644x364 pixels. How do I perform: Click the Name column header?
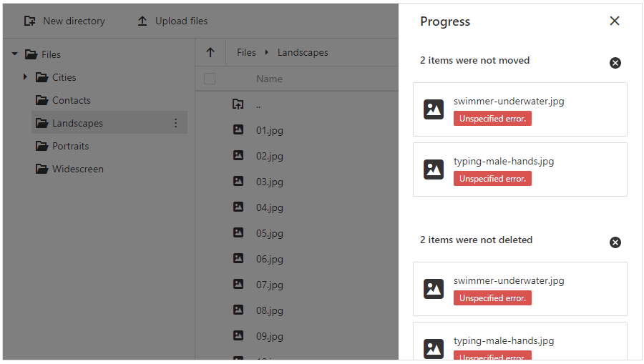coord(269,79)
